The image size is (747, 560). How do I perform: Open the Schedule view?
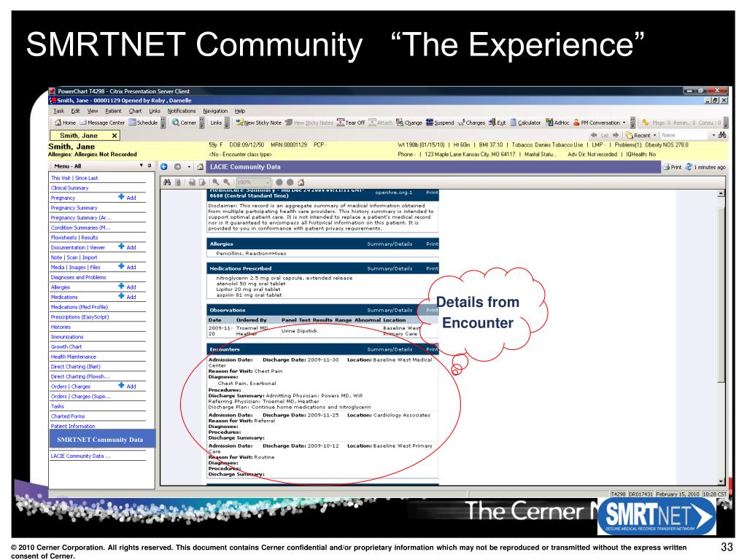[x=144, y=122]
